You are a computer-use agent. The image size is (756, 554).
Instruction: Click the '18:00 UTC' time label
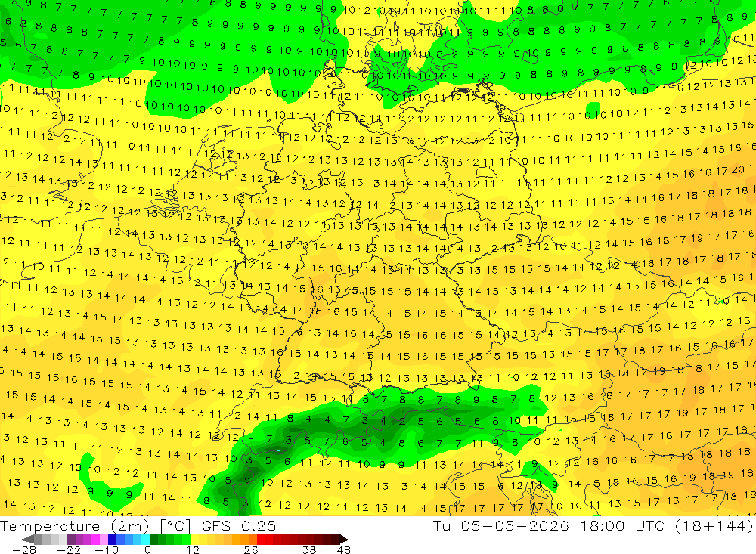pos(623,525)
